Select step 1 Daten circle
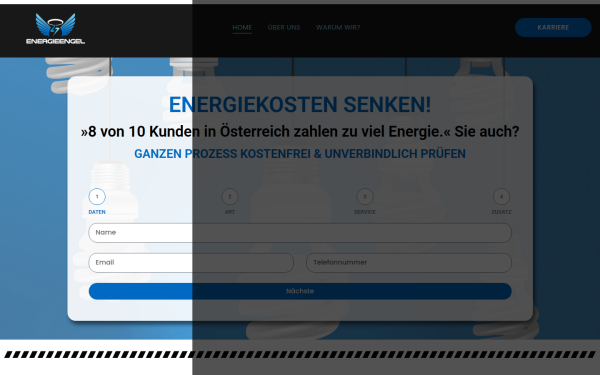 point(97,197)
